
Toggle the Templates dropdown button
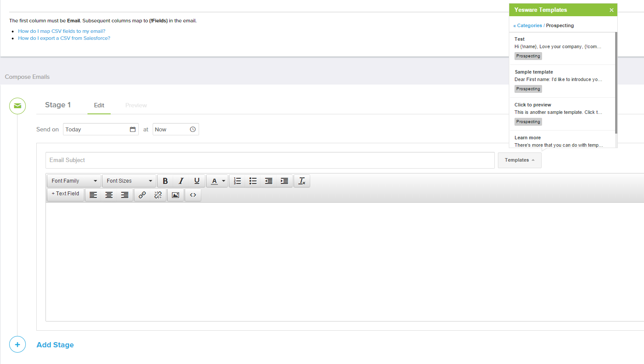pyautogui.click(x=519, y=160)
